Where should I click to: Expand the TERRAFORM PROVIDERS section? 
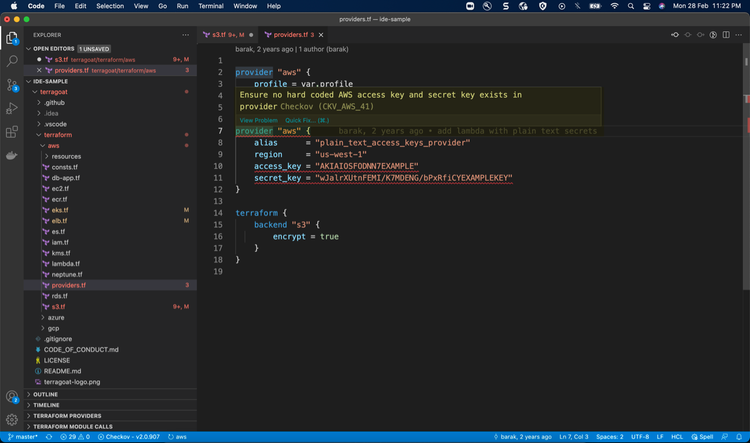67,415
